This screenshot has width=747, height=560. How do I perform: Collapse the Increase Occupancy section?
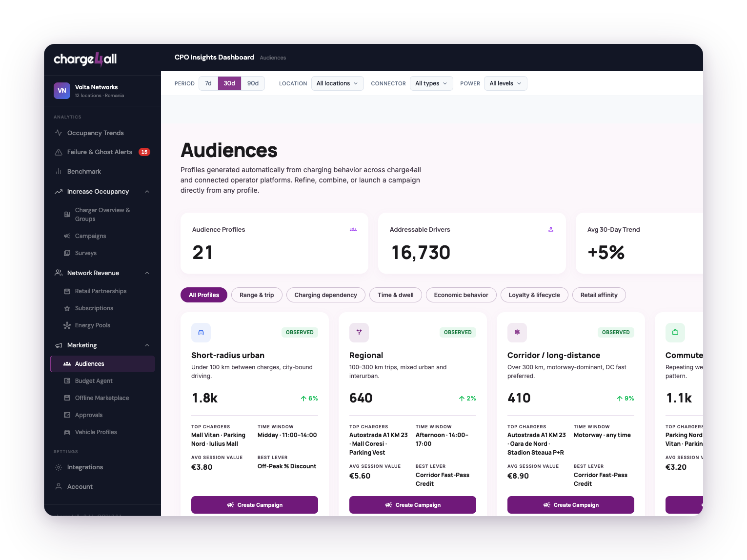(x=147, y=192)
